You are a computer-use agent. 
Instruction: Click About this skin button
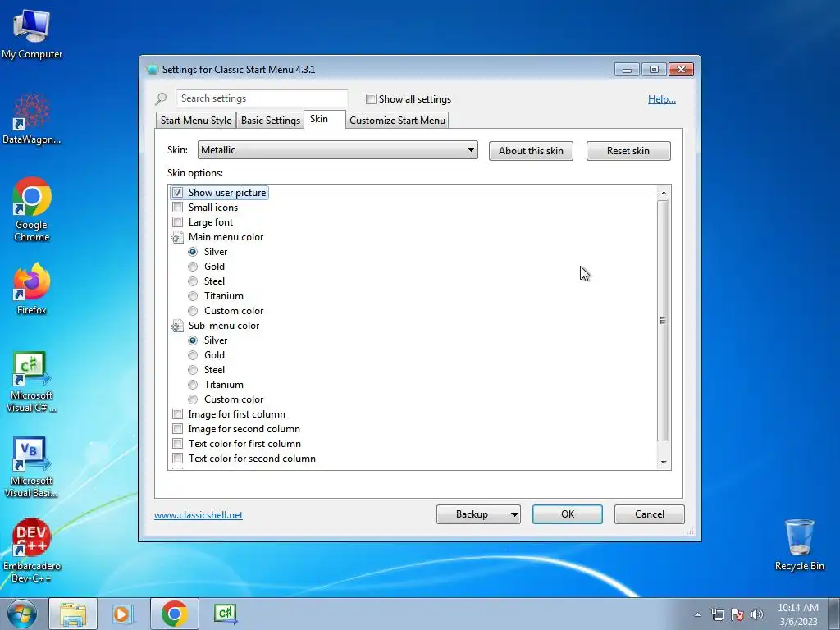[x=531, y=151]
